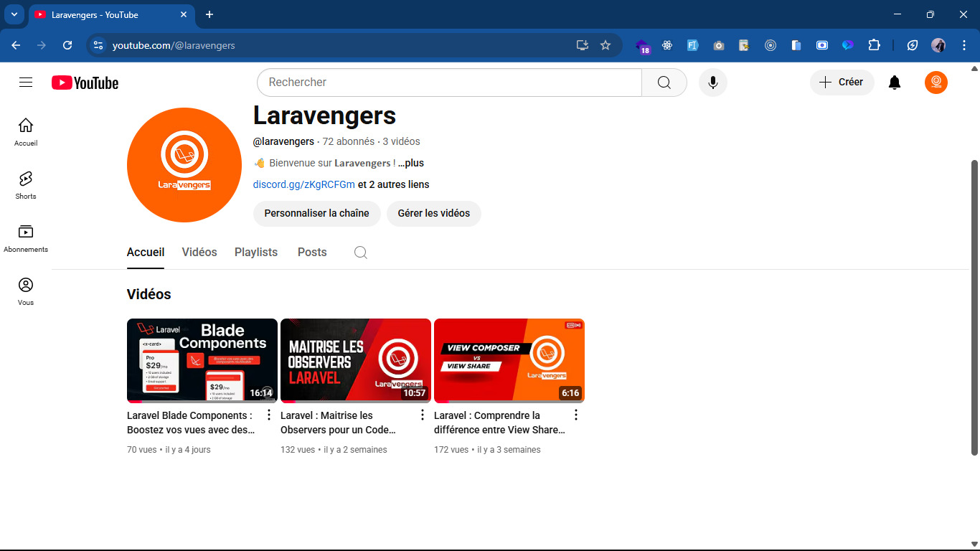Open Abonnements in the sidebar

pos(26,238)
